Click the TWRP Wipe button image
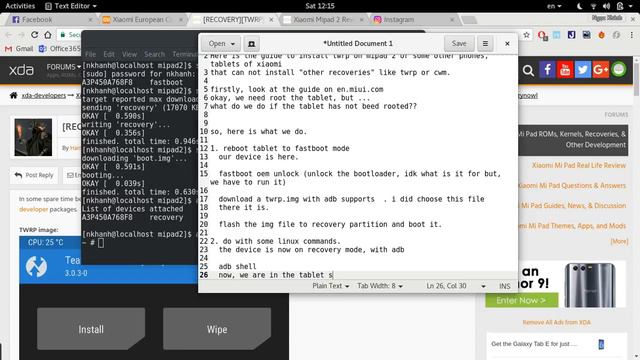This screenshot has height=360, width=640. (x=217, y=329)
